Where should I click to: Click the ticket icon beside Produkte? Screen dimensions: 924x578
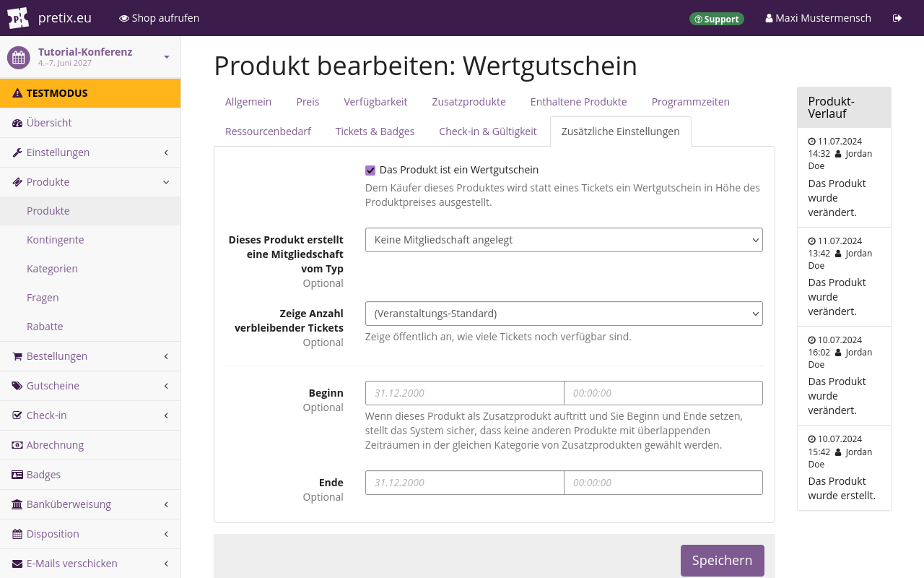[17, 182]
